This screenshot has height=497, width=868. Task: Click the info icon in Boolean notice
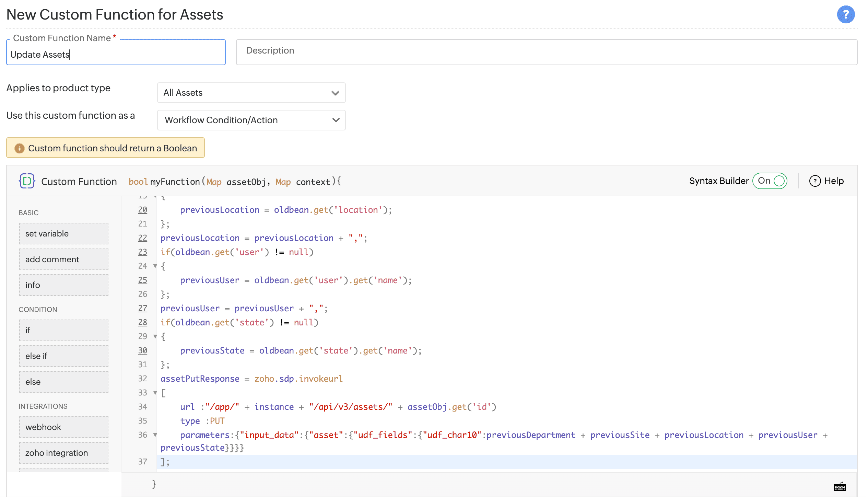pos(19,148)
